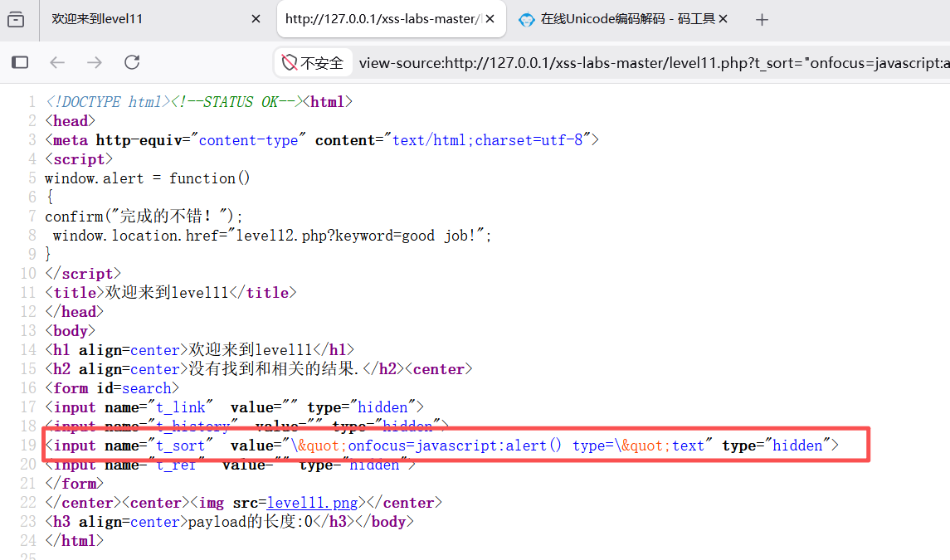Click the 不安全 site security badge
The width and height of the screenshot is (950, 560).
pos(314,63)
